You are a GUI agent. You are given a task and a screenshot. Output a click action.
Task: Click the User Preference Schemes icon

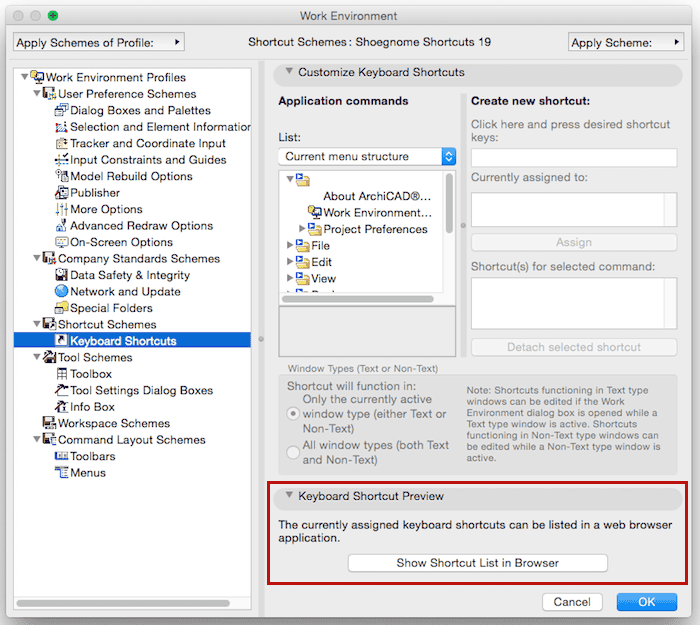49,93
